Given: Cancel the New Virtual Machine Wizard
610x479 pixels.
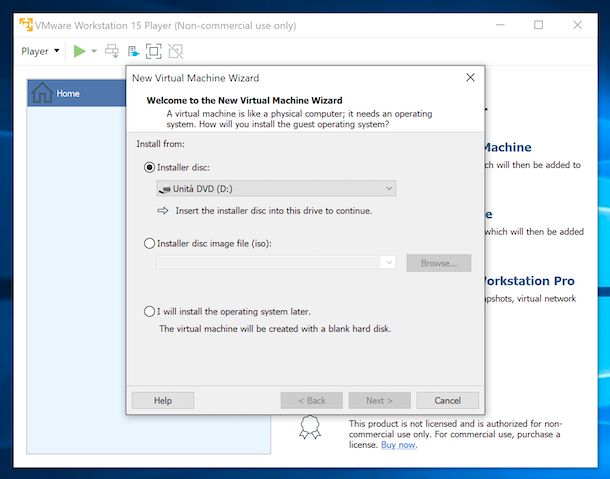Looking at the screenshot, I should point(447,400).
